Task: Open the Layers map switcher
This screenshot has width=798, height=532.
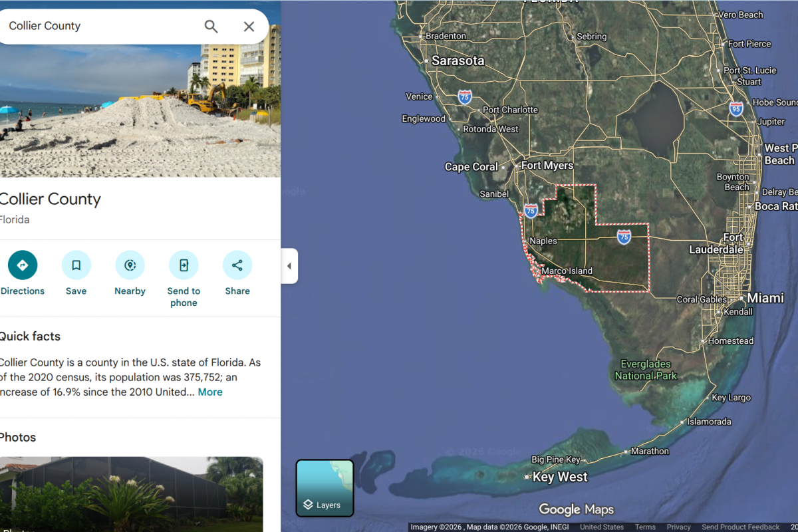Action: (325, 488)
